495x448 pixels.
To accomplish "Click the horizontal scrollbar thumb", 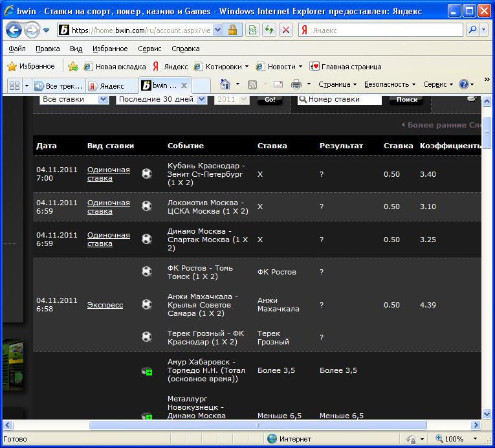I will click(x=258, y=425).
